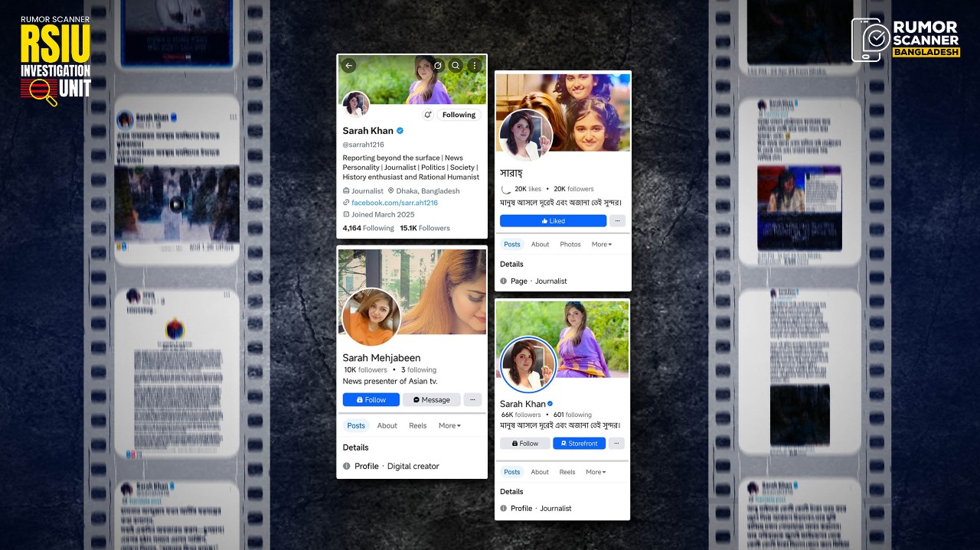Open the three-dot menu on the Twitter profile header

(x=475, y=66)
